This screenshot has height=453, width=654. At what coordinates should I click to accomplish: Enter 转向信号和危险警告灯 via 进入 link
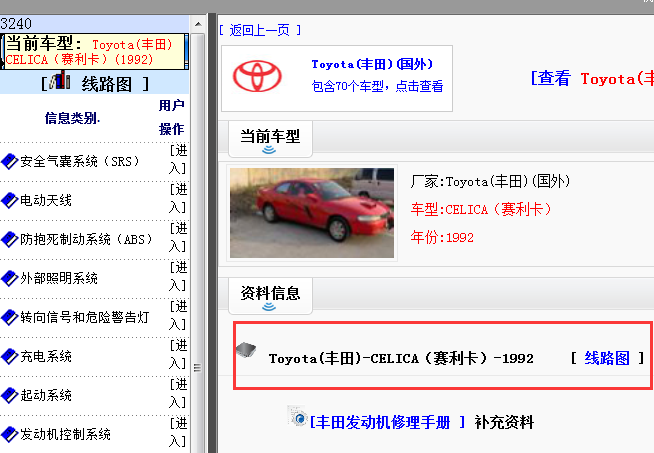click(178, 315)
